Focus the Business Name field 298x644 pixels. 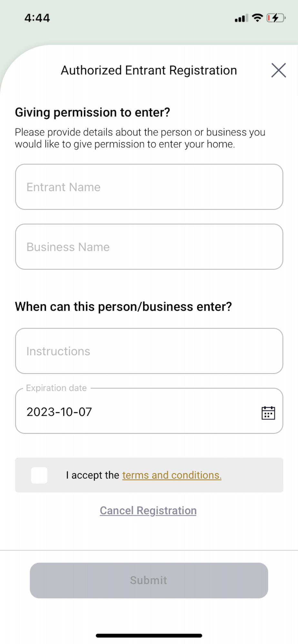(x=149, y=247)
